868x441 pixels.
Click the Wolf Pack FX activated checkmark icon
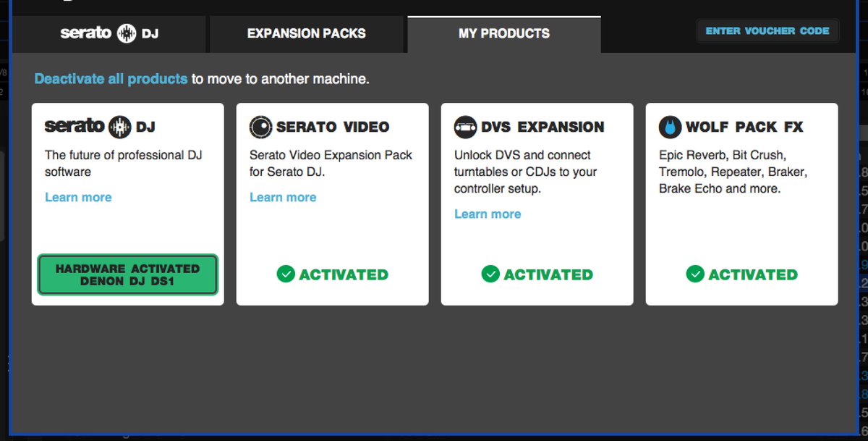695,274
